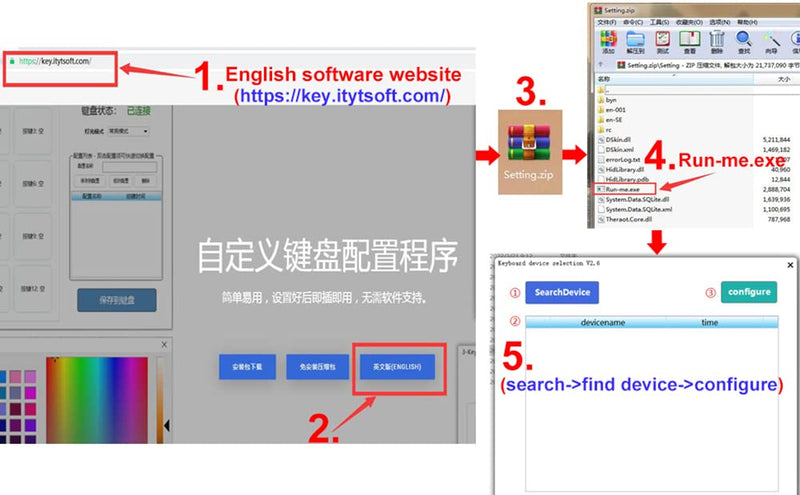Open the lighting mode dropdown
Image resolution: width=800 pixels, height=495 pixels.
pyautogui.click(x=129, y=131)
